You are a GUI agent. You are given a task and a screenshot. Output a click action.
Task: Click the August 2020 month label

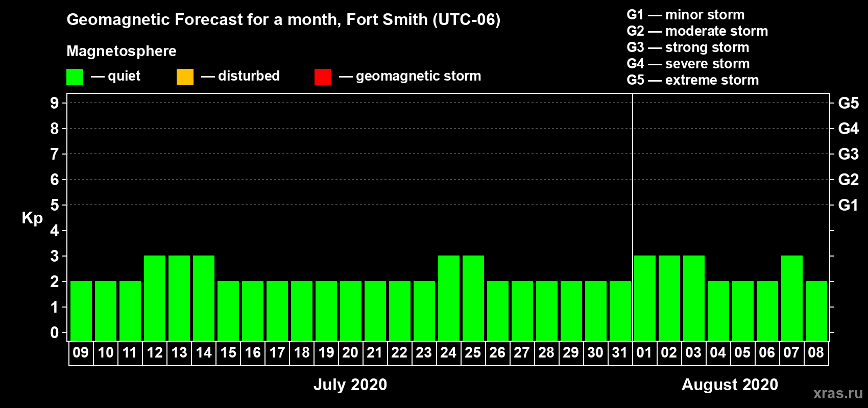[730, 385]
